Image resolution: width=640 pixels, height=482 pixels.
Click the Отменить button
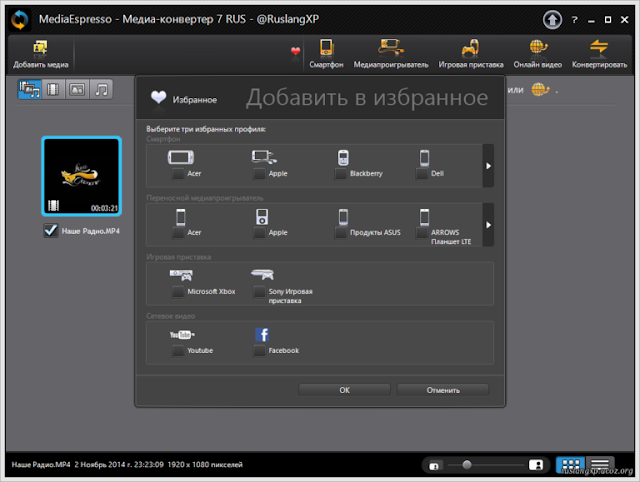point(443,390)
